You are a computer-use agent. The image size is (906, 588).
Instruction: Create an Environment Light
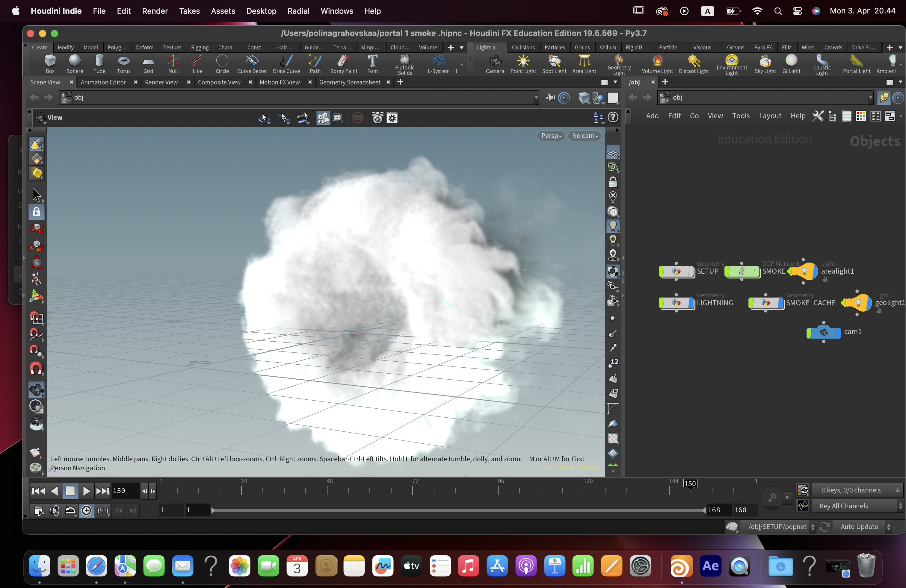(x=731, y=65)
